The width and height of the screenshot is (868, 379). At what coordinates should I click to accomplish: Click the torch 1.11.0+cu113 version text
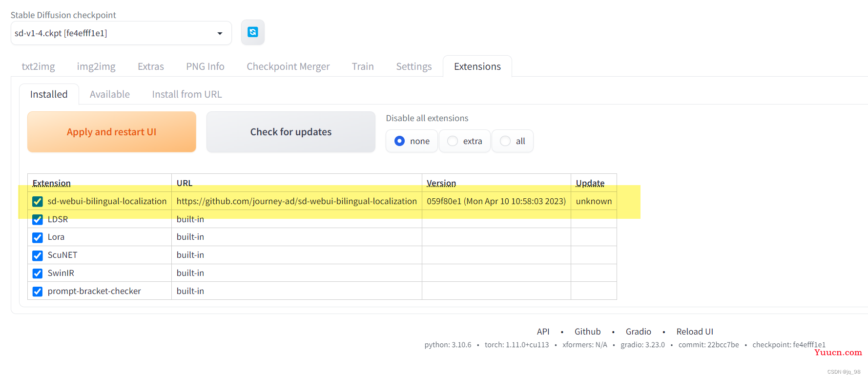pyautogui.click(x=517, y=345)
